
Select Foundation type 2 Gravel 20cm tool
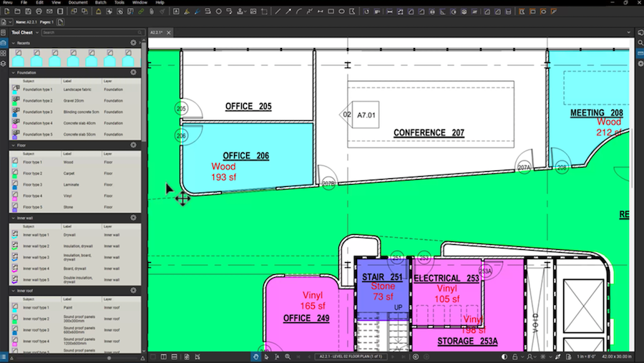75,100
